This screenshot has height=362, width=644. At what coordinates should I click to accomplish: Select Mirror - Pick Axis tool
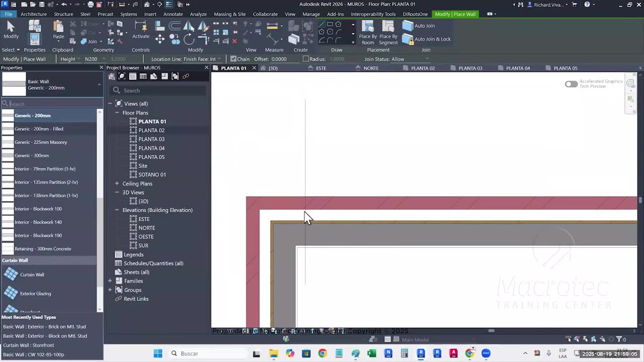tap(189, 26)
